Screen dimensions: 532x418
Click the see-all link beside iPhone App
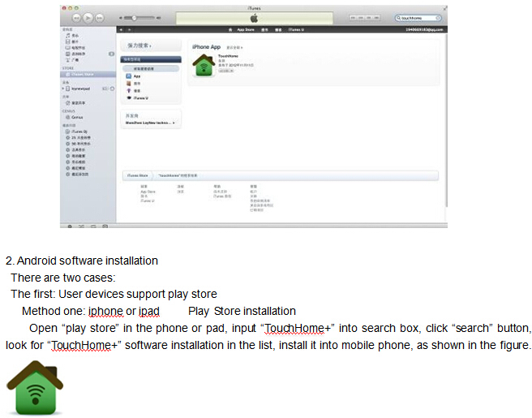pos(234,48)
